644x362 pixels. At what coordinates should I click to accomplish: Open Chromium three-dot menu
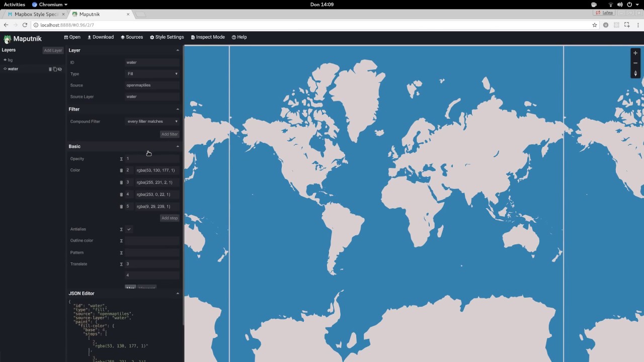coord(637,25)
